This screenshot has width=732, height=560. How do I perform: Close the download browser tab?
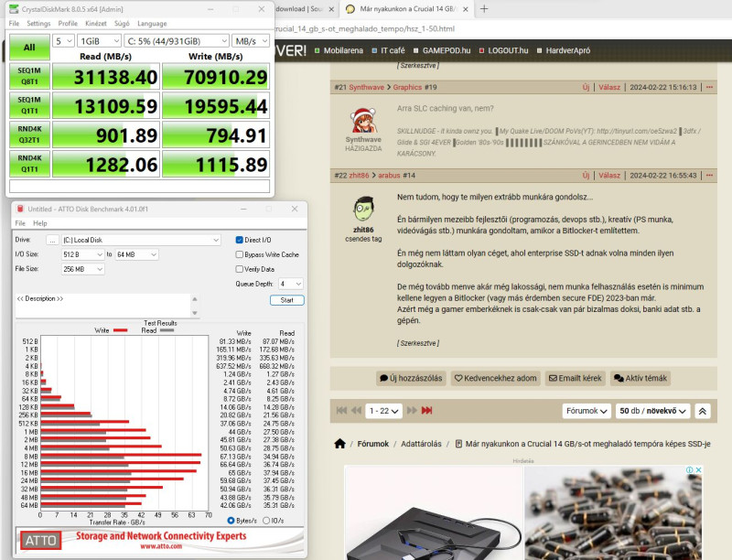coord(331,9)
